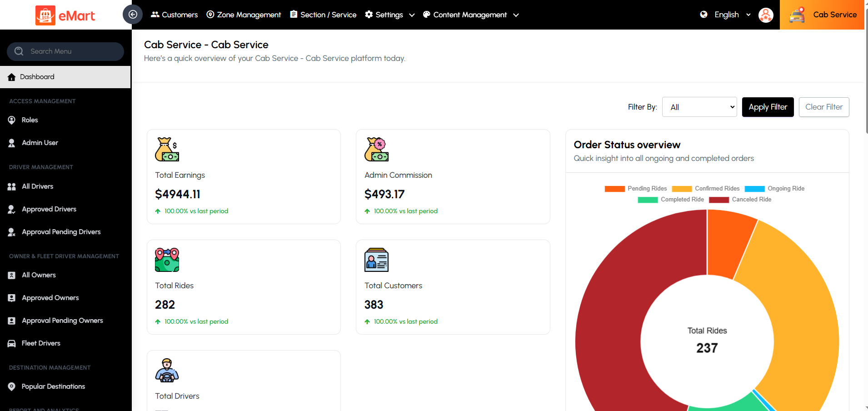Expand the Settings dropdown menu

(390, 15)
